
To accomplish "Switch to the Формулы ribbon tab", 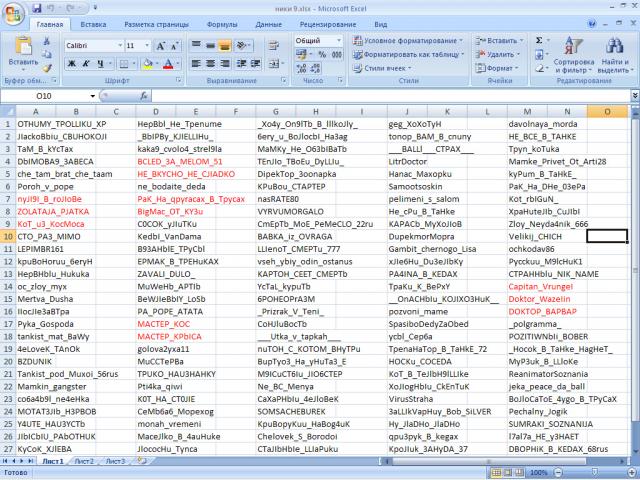I will (x=222, y=23).
